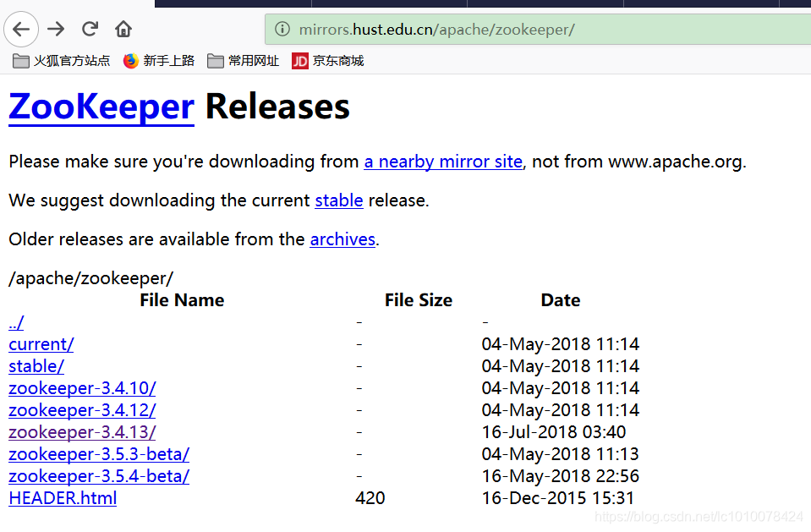Screen dimensions: 811x532
Task: Click the date 16-Jul-2018 03:40
Action: coord(554,432)
